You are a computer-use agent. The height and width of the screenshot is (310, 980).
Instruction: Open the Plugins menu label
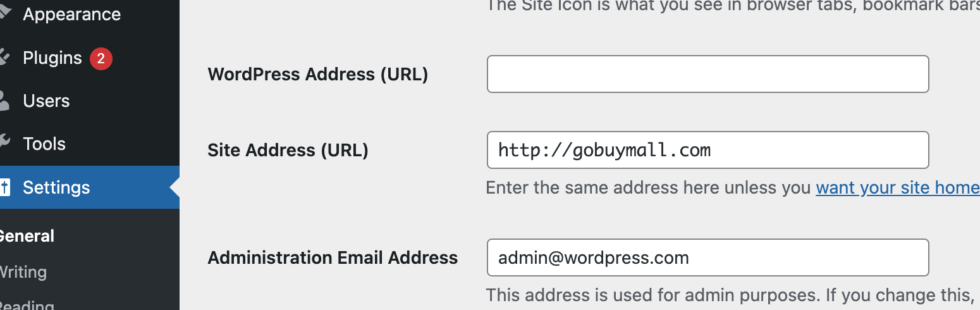pos(52,58)
